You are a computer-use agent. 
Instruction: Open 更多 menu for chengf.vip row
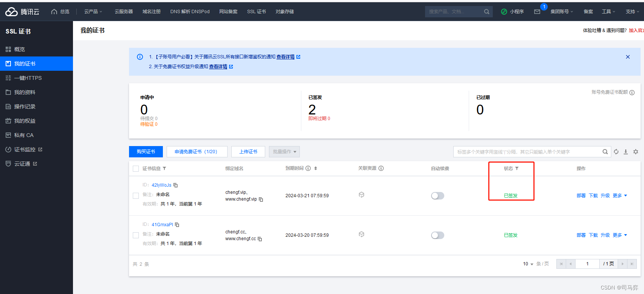click(x=620, y=196)
